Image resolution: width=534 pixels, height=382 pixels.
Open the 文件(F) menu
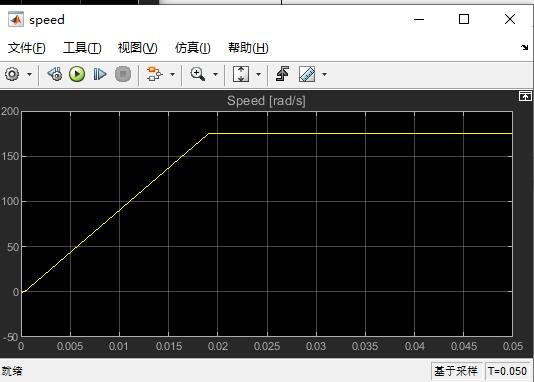[27, 48]
